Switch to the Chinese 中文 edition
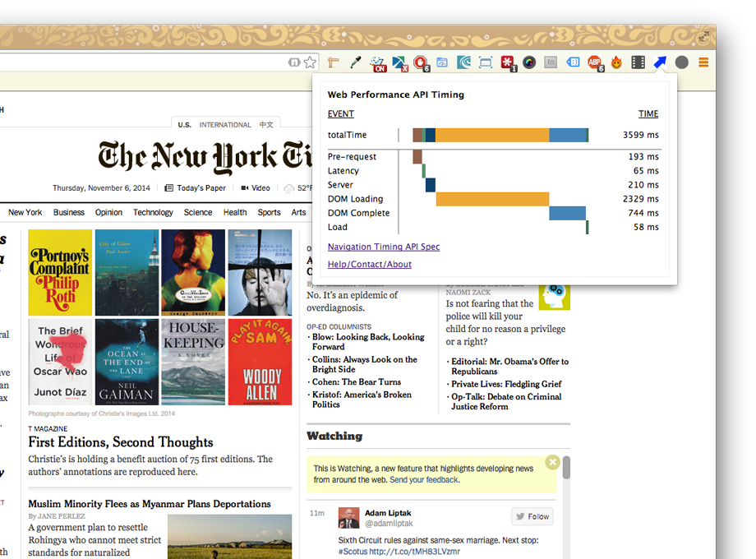This screenshot has width=756, height=559. point(266,125)
